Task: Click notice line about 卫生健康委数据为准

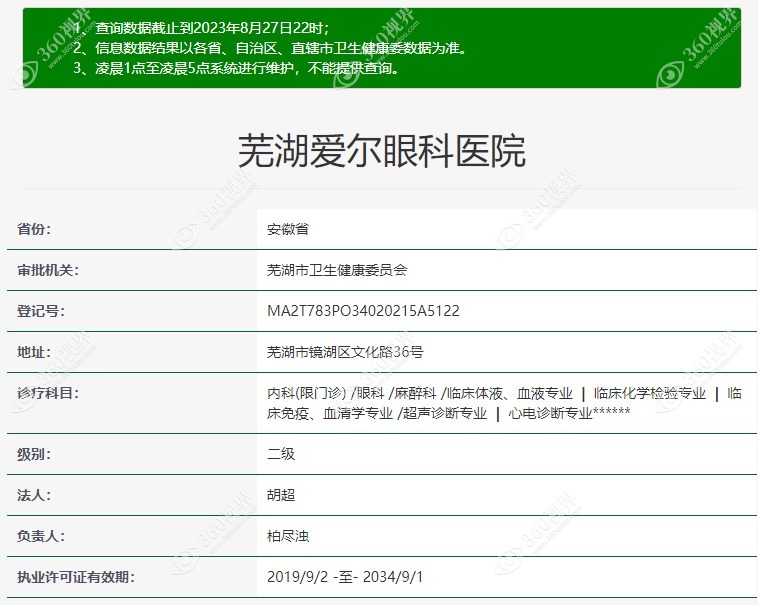Action: coord(269,48)
